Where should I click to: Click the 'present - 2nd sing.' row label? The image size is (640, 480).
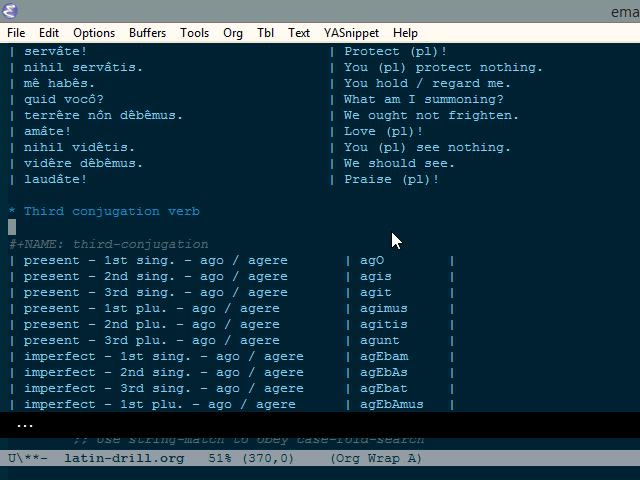click(156, 276)
